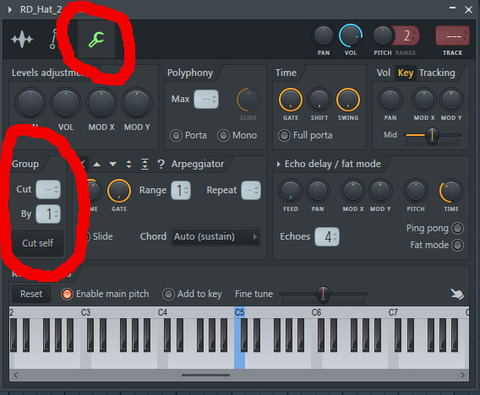Select arpeggiator random mode question mark
The image size is (480, 395).
(x=161, y=164)
